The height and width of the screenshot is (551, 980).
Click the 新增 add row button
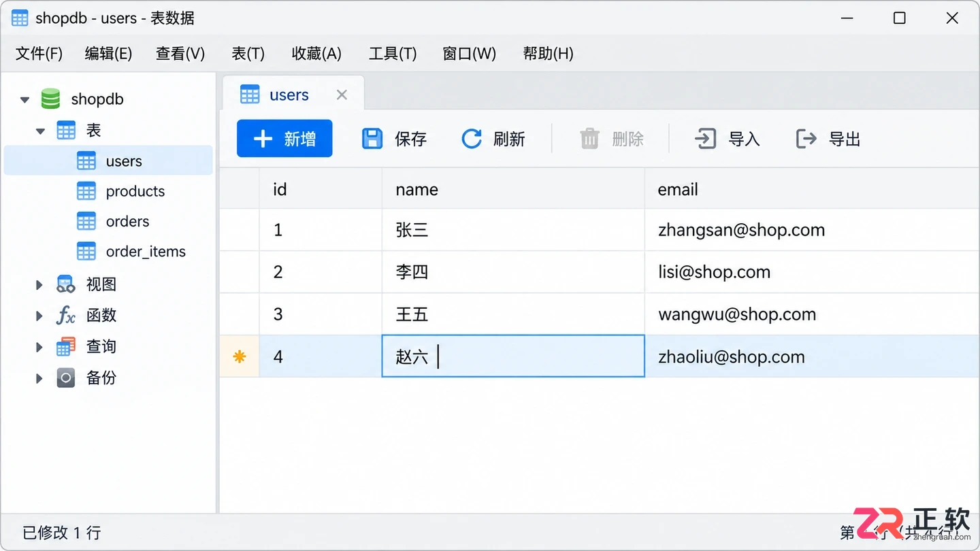(284, 139)
